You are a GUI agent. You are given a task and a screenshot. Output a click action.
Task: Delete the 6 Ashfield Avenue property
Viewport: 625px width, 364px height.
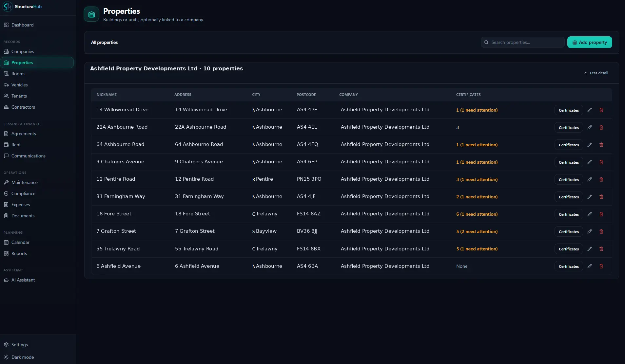pos(601,266)
